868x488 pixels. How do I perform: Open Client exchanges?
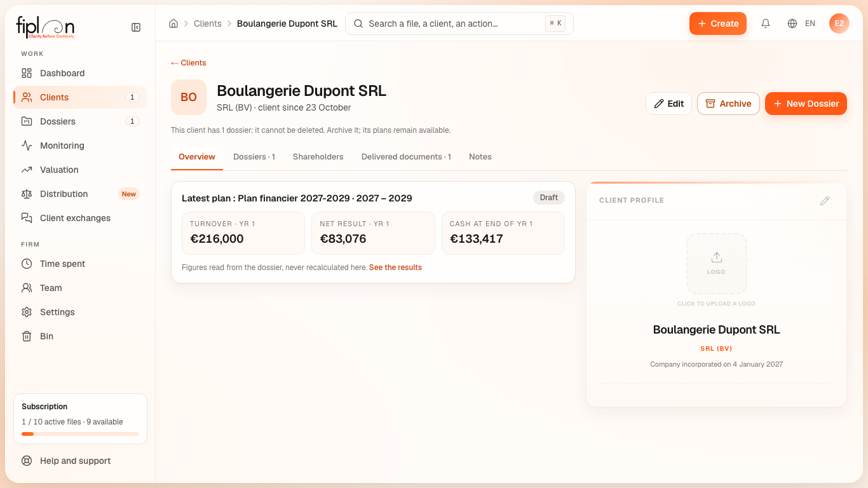(x=80, y=218)
